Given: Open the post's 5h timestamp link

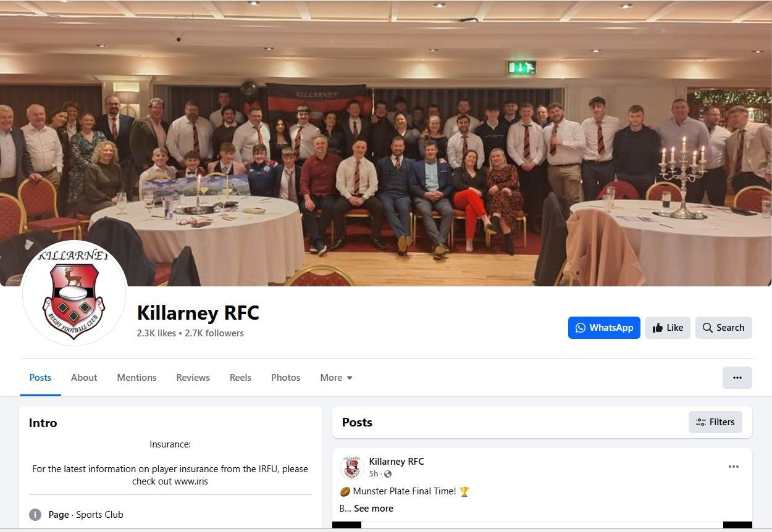Looking at the screenshot, I should pyautogui.click(x=373, y=474).
